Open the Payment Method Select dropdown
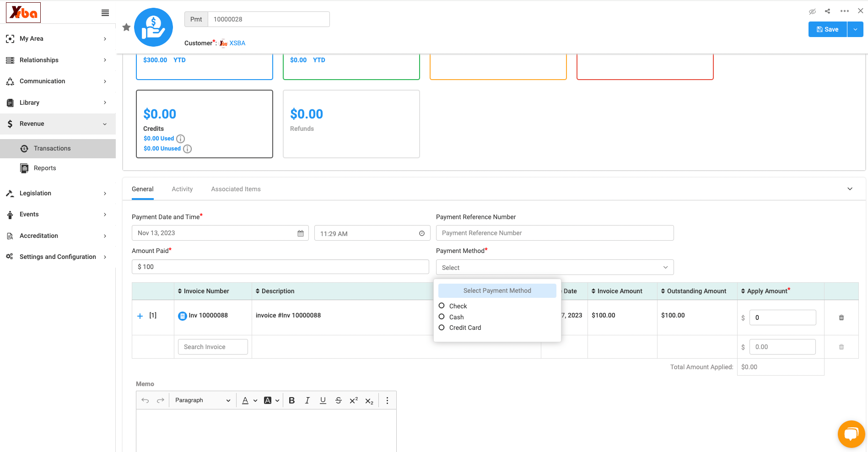The width and height of the screenshot is (868, 452). [555, 268]
